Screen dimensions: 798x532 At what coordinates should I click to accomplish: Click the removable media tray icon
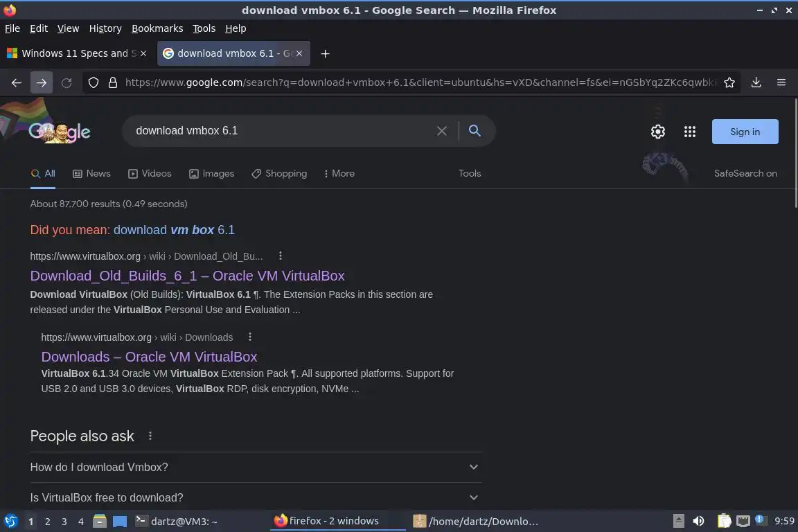click(678, 521)
